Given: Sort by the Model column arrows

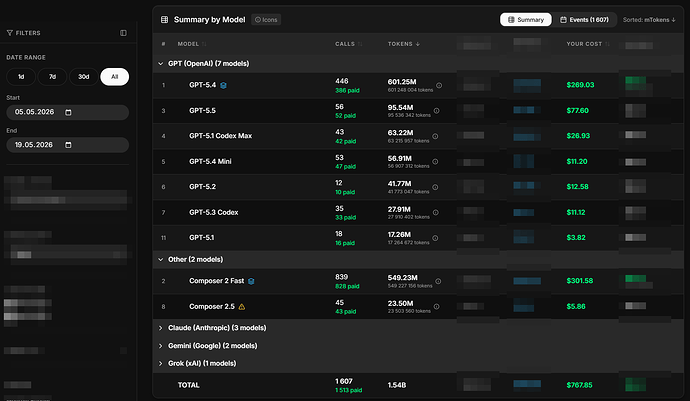Looking at the screenshot, I should 204,44.
